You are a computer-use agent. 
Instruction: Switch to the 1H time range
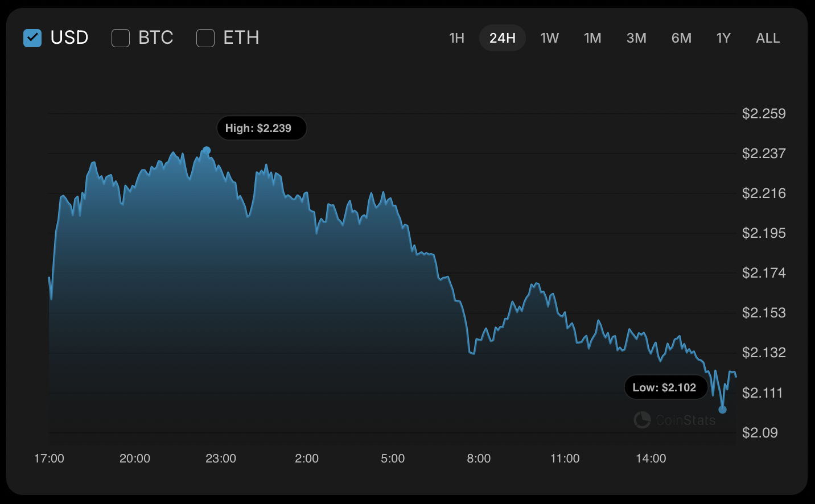(456, 38)
